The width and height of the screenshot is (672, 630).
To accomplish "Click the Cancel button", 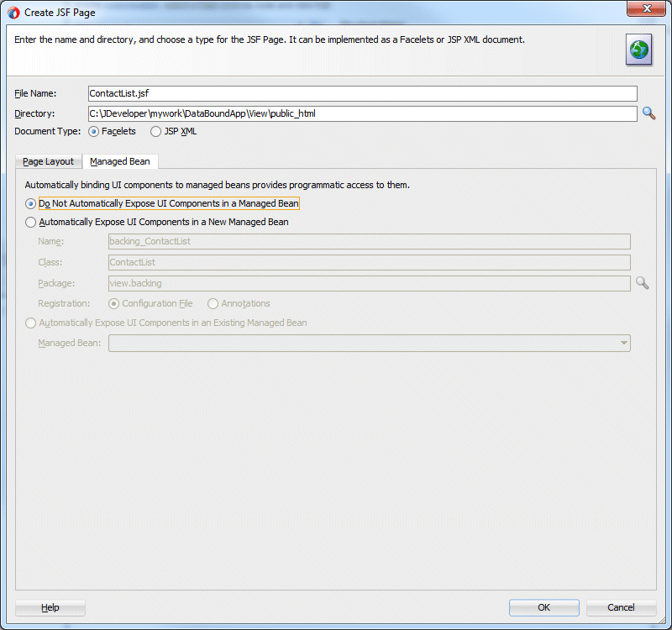I will click(621, 607).
